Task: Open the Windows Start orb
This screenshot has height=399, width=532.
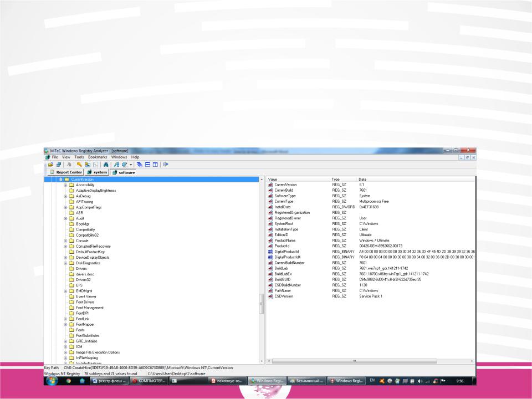Action: [x=52, y=381]
